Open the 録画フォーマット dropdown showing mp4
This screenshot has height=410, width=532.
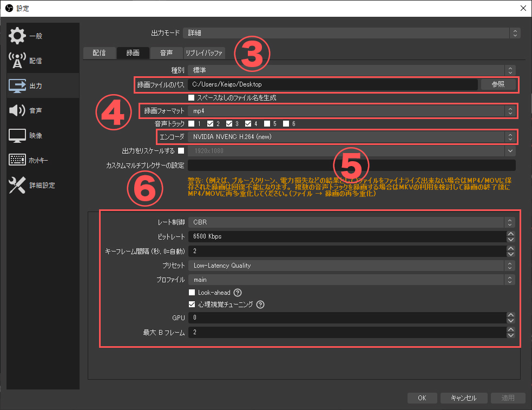(x=352, y=111)
